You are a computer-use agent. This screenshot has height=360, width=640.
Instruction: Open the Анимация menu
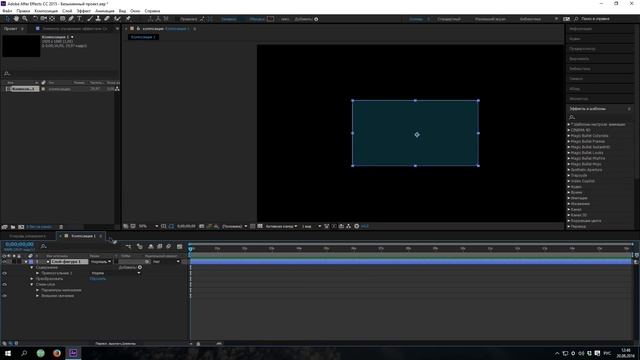(104, 11)
